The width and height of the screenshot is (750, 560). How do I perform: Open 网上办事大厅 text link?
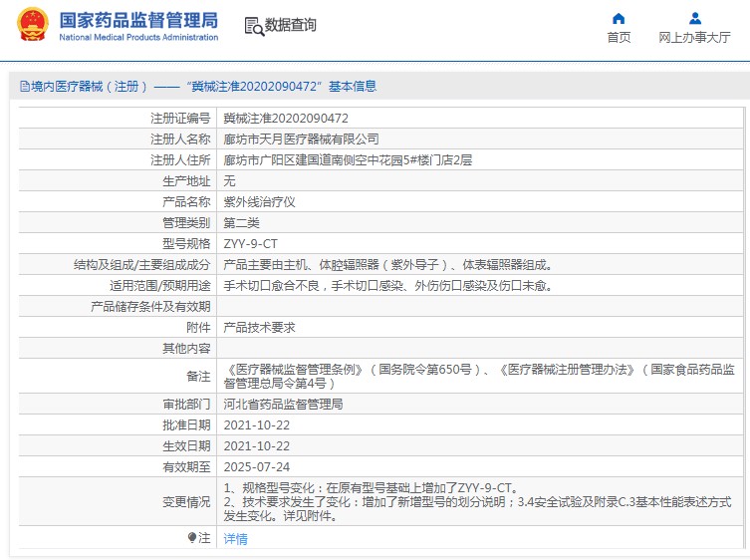point(694,37)
